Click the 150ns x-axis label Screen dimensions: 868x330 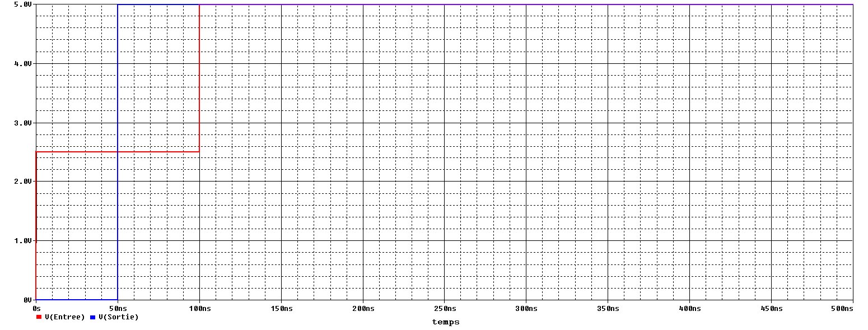click(281, 309)
